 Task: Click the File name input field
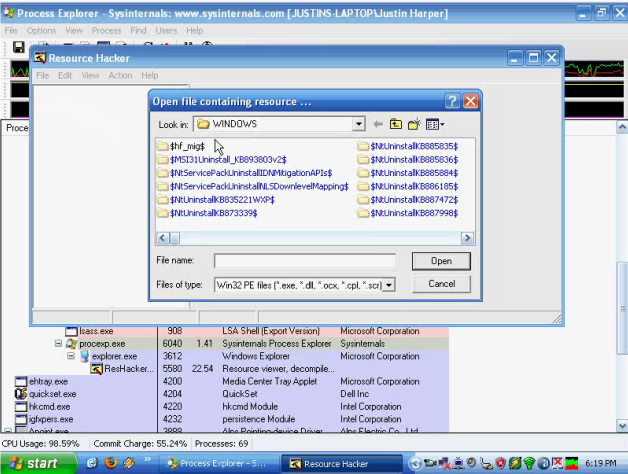click(x=305, y=261)
